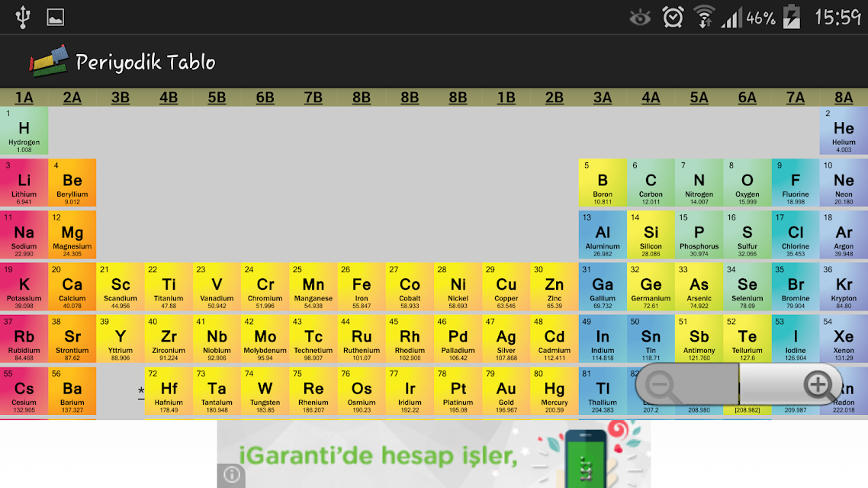Choose the Iron (Fe) element cell
This screenshot has width=868, height=488.
[362, 287]
